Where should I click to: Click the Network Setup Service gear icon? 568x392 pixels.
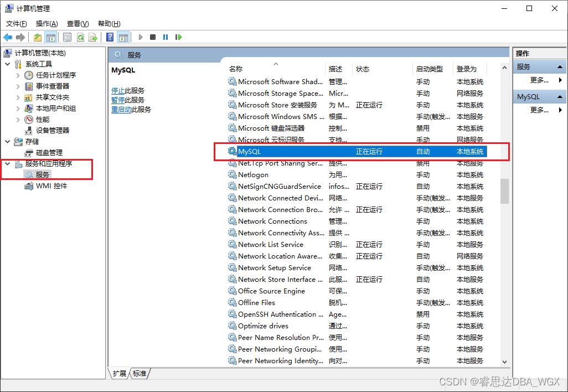pyautogui.click(x=232, y=267)
